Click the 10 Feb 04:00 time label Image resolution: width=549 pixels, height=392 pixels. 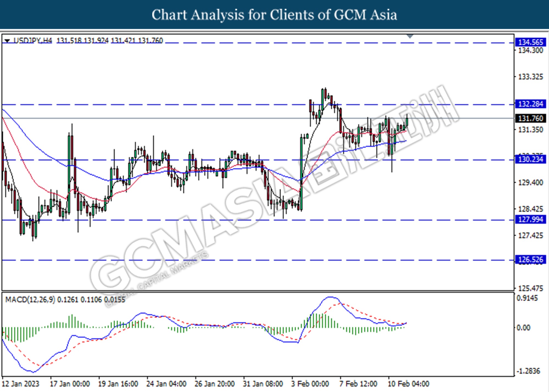coord(408,384)
